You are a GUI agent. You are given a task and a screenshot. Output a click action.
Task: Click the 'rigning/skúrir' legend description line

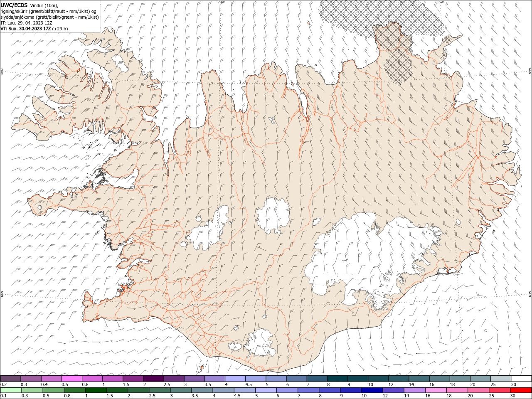click(48, 11)
